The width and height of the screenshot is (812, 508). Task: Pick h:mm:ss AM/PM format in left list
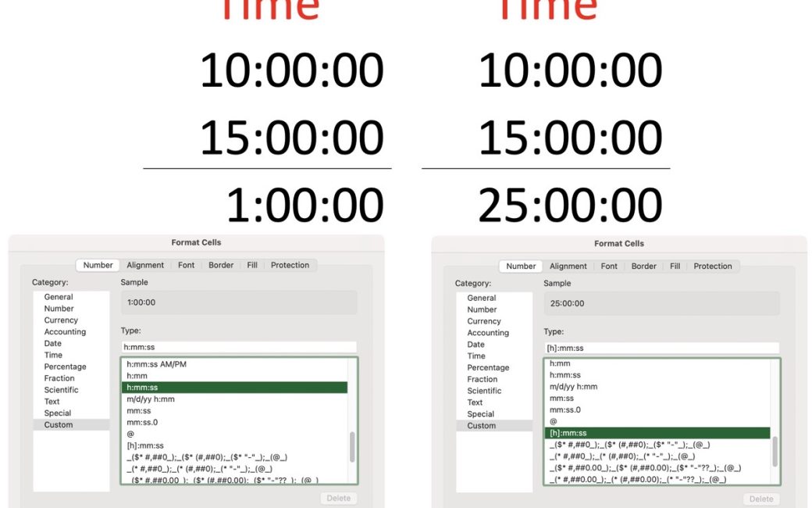(x=156, y=364)
